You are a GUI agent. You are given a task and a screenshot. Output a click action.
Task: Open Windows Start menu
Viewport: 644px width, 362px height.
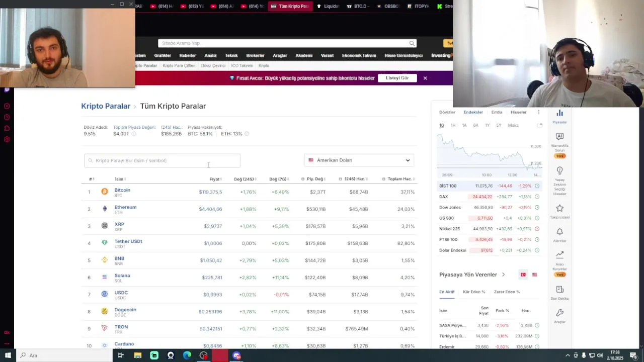(8, 355)
